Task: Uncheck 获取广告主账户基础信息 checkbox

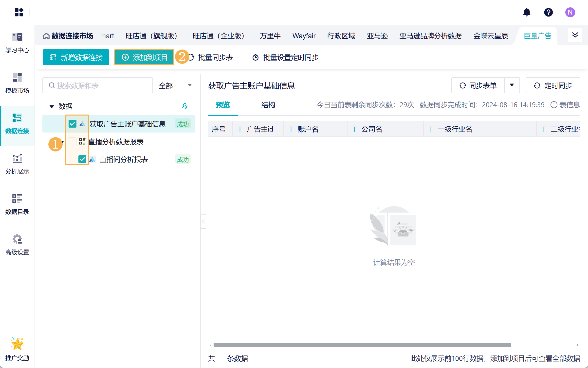Action: click(x=73, y=124)
